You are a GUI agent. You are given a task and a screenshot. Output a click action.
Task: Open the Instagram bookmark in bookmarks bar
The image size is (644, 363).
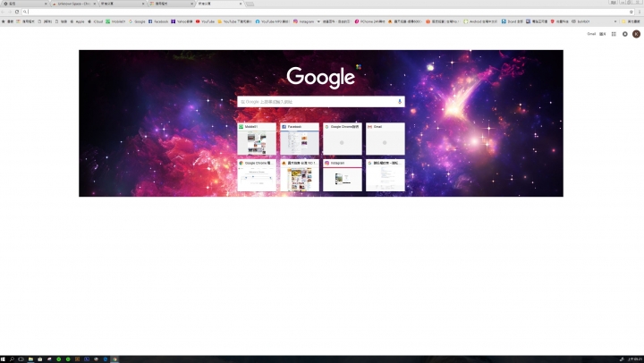pyautogui.click(x=303, y=21)
